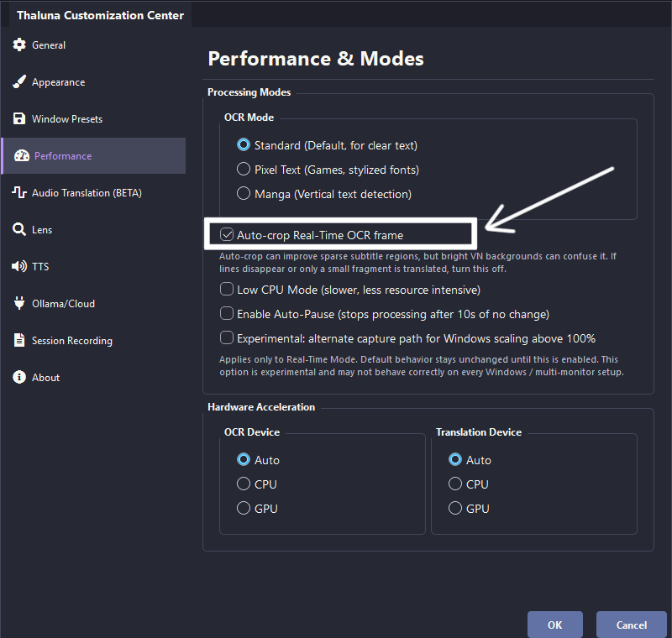Viewport: 672px width, 638px height.
Task: Set OCR Device to GPU
Action: pyautogui.click(x=244, y=508)
